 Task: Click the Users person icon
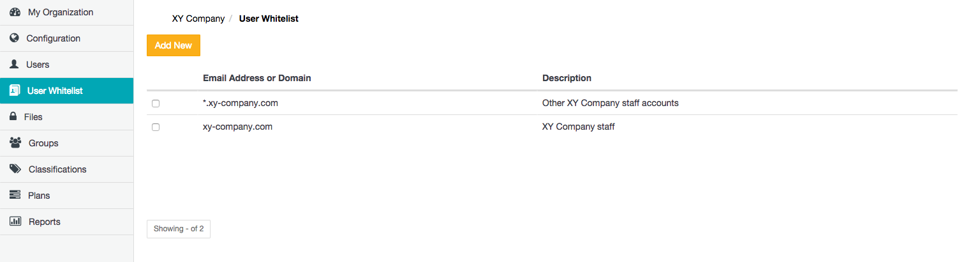[x=14, y=65]
